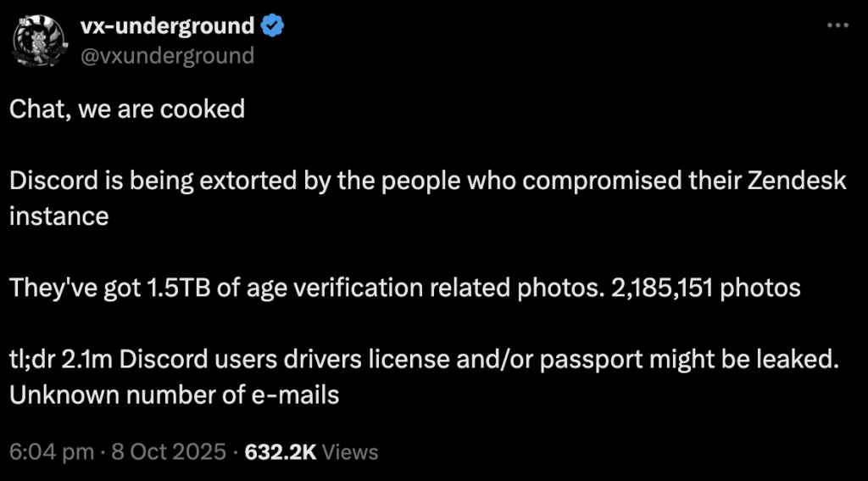Click the vx-underground display name
The height and width of the screenshot is (481, 868).
pyautogui.click(x=167, y=26)
